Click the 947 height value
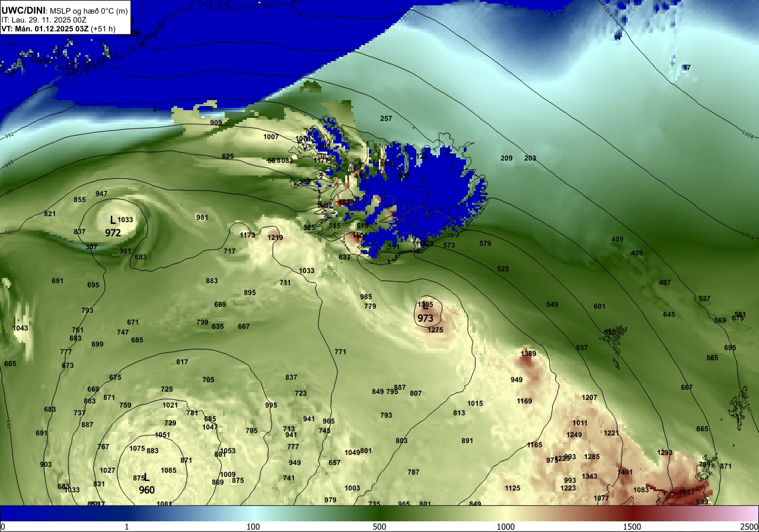The image size is (759, 532). point(101,194)
